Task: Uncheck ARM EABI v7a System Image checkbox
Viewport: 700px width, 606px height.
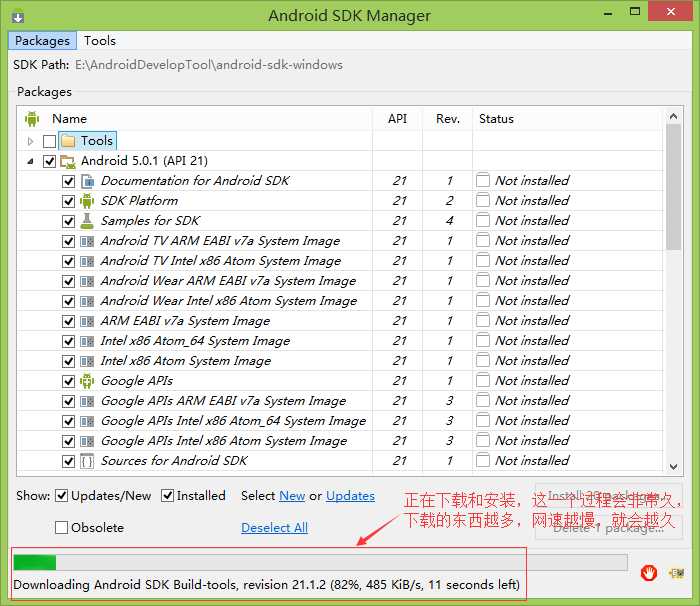Action: tap(68, 322)
